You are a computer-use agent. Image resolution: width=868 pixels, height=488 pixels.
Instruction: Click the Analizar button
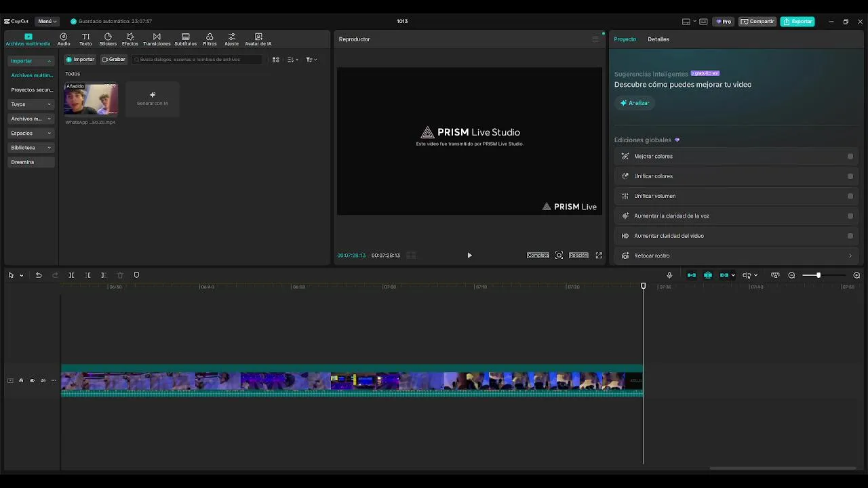coord(635,103)
